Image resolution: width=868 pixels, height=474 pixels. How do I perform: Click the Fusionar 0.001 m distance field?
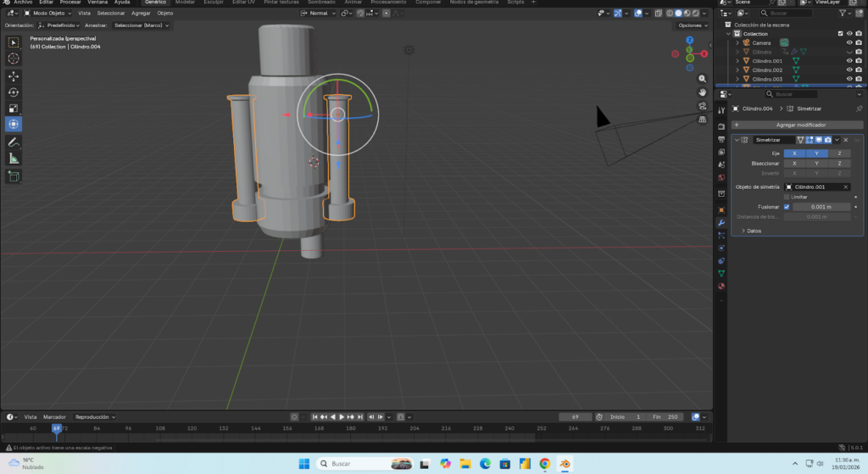tap(821, 206)
